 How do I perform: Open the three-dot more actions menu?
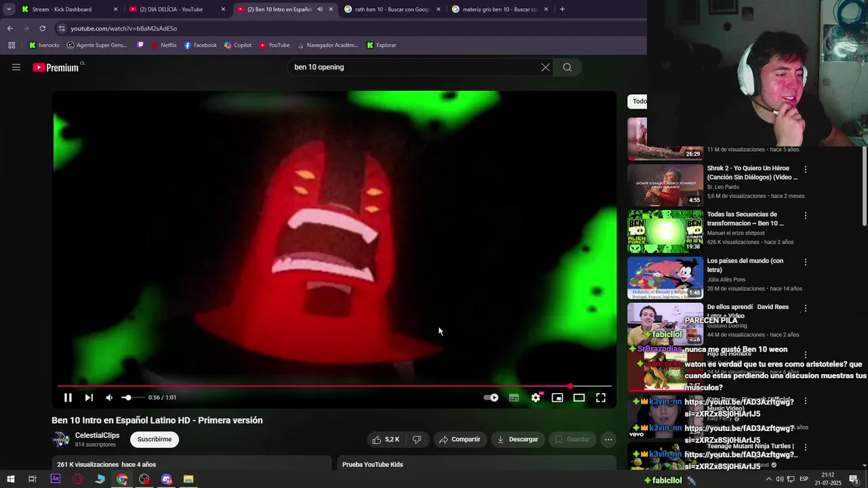(x=608, y=439)
